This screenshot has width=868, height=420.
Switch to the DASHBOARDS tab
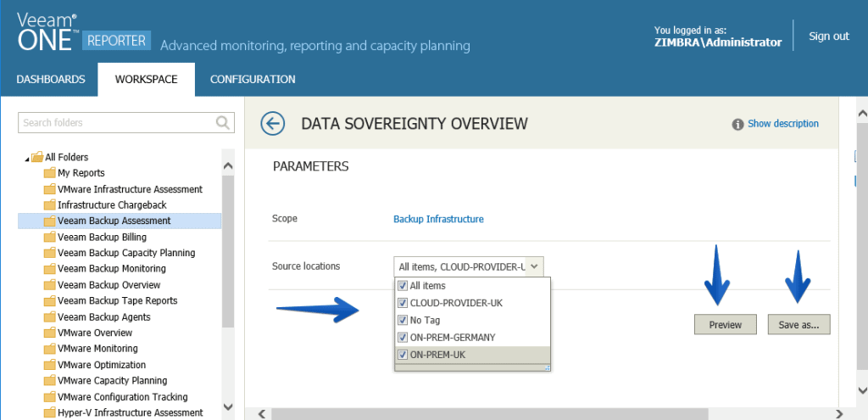point(51,79)
